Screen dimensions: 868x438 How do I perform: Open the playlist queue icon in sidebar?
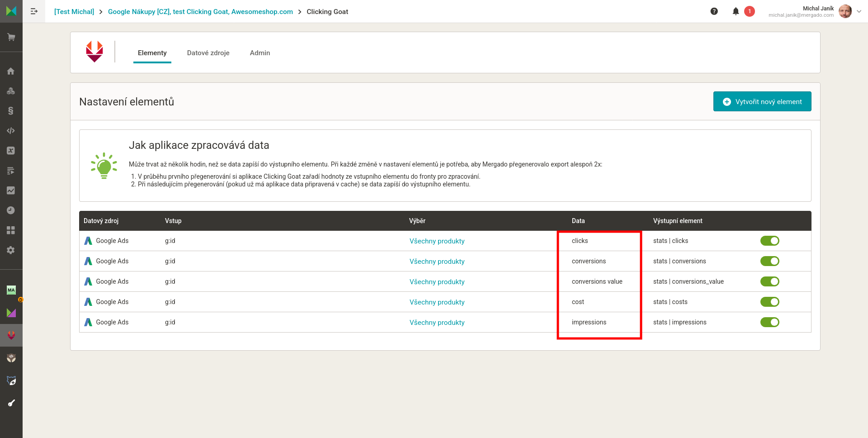point(11,171)
